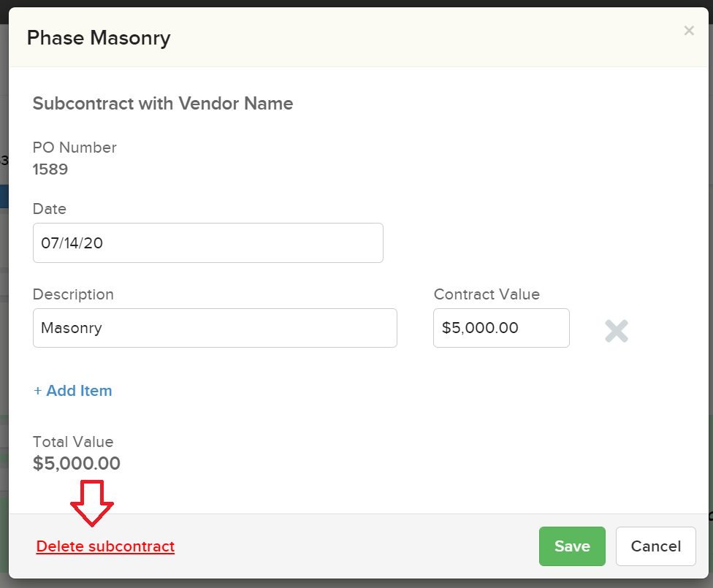Click empty gray footer left of Save

(x=351, y=546)
